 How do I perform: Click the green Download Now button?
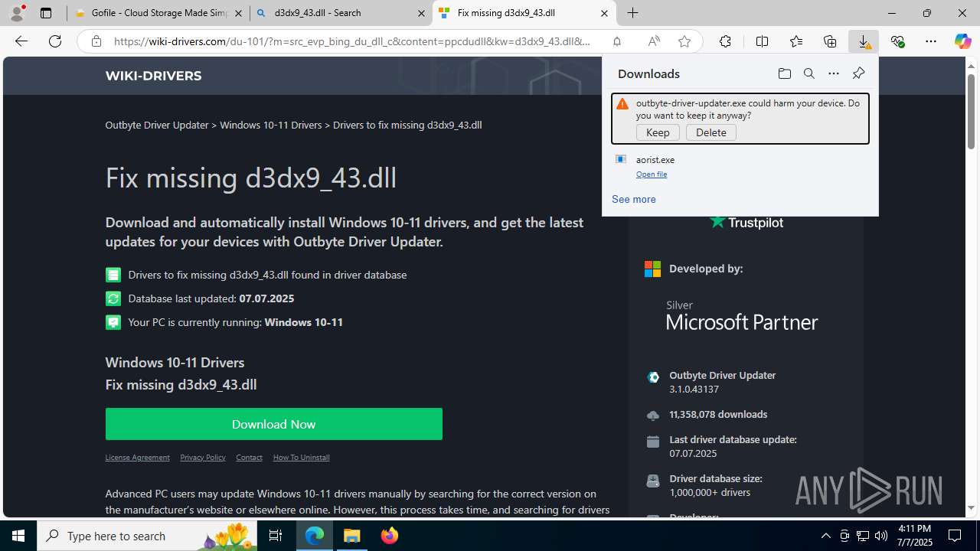[x=273, y=424]
